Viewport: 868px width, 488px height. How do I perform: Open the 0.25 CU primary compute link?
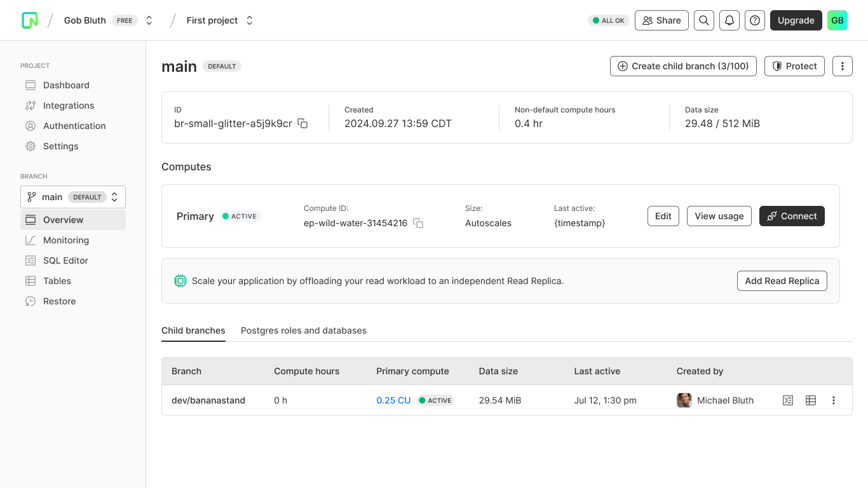[x=393, y=400]
